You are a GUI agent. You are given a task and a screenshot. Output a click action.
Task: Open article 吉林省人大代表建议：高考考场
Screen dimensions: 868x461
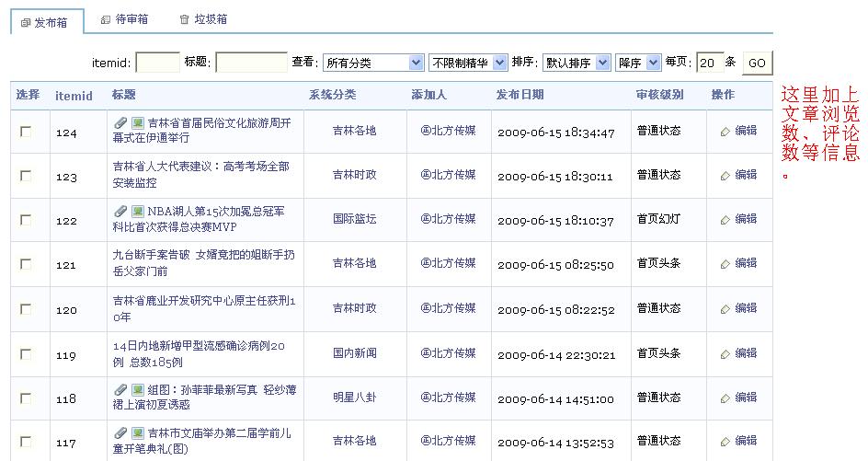pyautogui.click(x=201, y=174)
